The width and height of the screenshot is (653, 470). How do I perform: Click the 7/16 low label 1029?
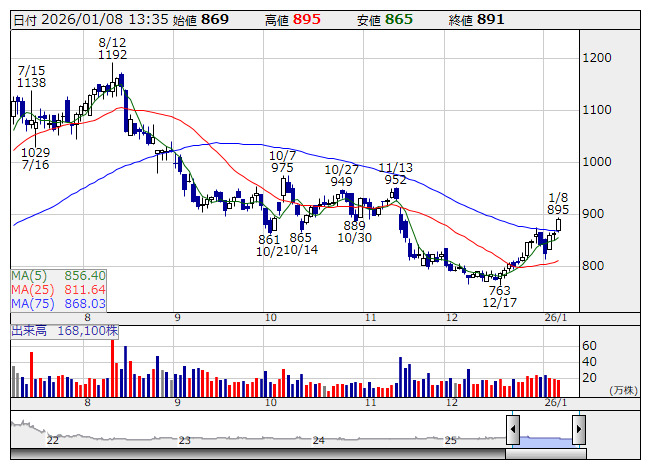(x=35, y=151)
